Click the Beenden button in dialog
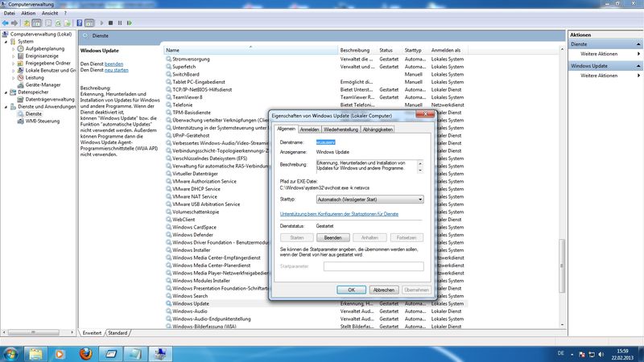The height and width of the screenshot is (362, 644). pyautogui.click(x=332, y=238)
